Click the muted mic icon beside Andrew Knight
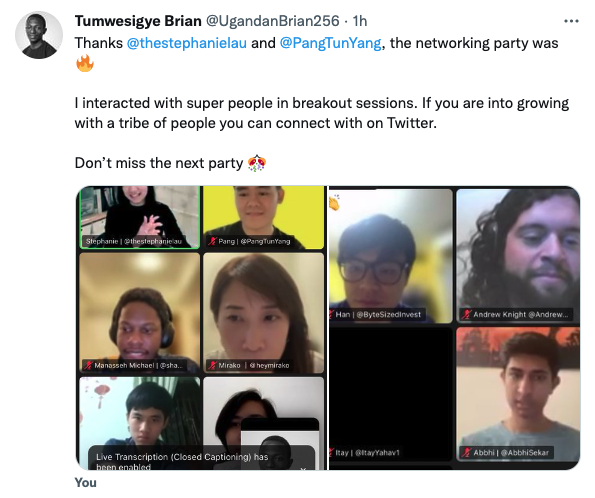This screenshot has height=498, width=595. point(466,314)
